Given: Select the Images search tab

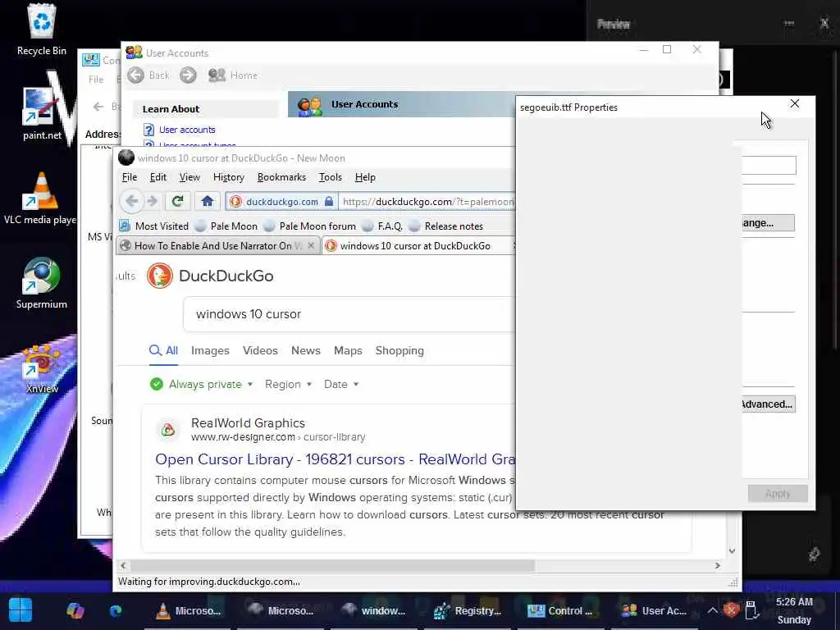Looking at the screenshot, I should tap(210, 350).
